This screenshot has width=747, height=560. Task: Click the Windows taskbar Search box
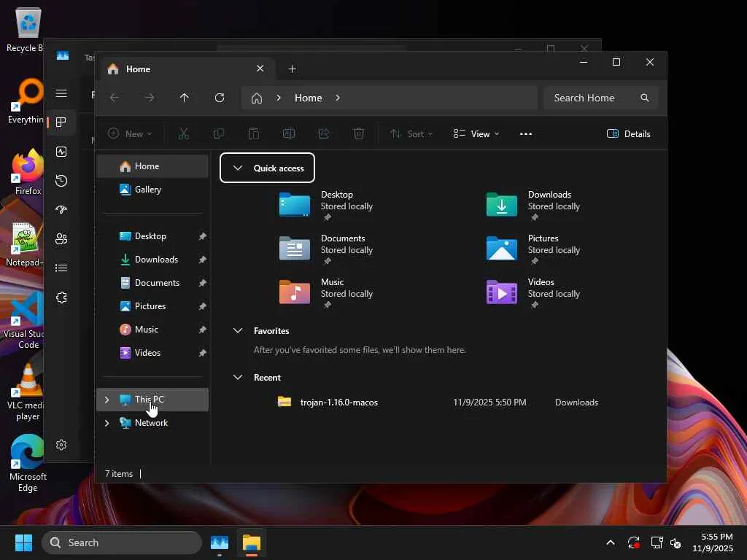coord(122,542)
